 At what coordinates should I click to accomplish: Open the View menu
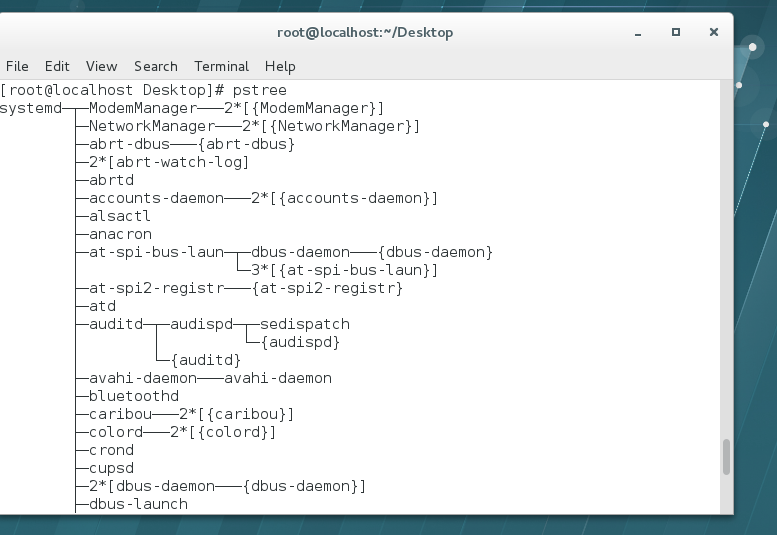[x=102, y=66]
